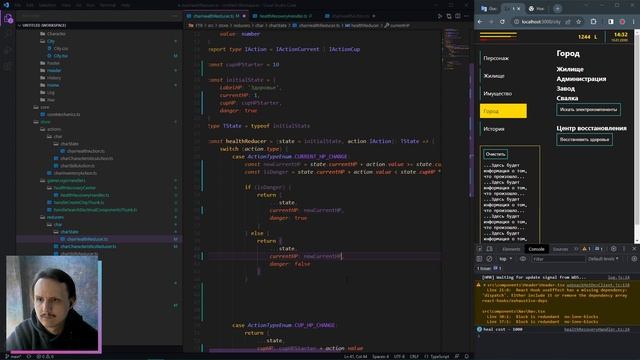Click the DevTools inspect element icon
Image resolution: width=640 pixels, height=360 pixels.
(x=480, y=249)
